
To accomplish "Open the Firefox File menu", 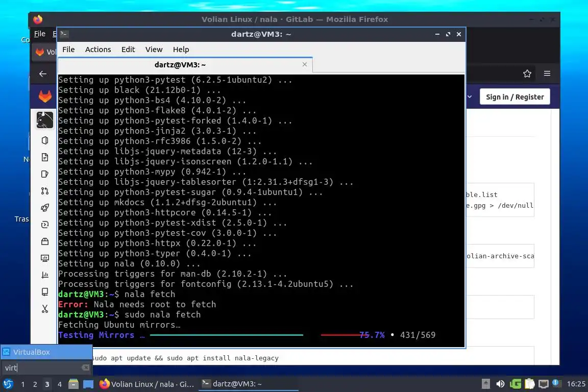I will 40,34.
